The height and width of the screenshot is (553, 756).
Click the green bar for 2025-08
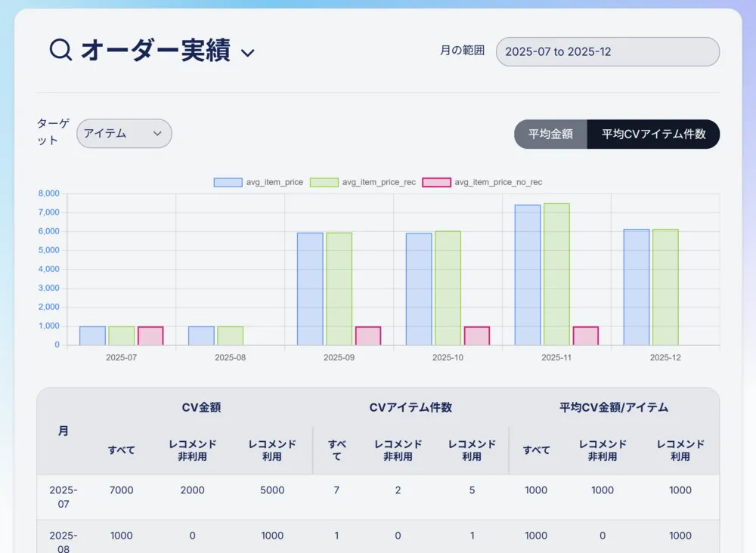tap(230, 336)
